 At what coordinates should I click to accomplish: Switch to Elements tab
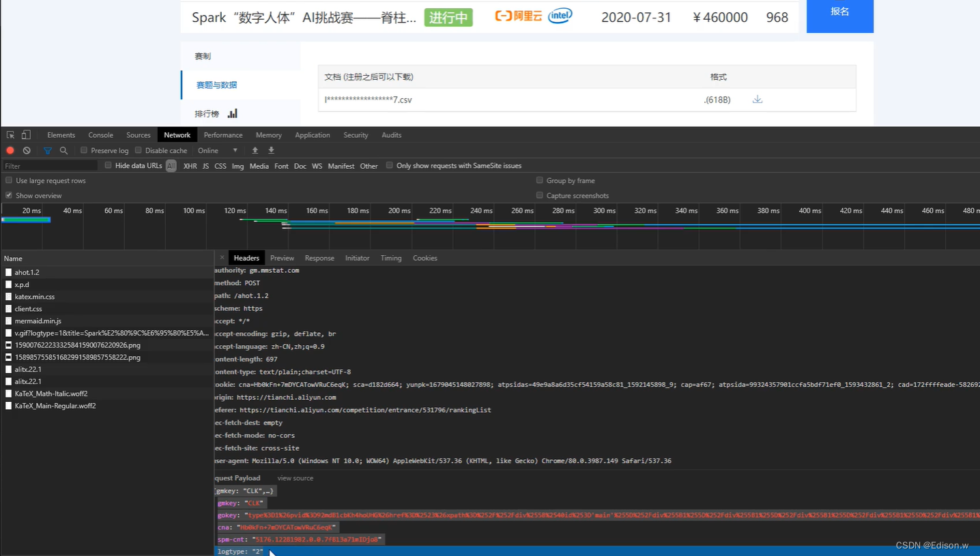click(61, 135)
